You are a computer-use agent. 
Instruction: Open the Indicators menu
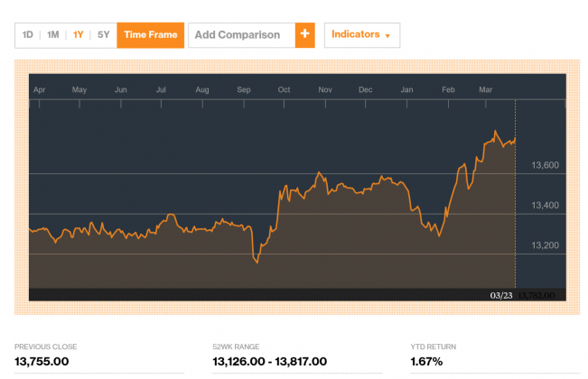pos(361,35)
